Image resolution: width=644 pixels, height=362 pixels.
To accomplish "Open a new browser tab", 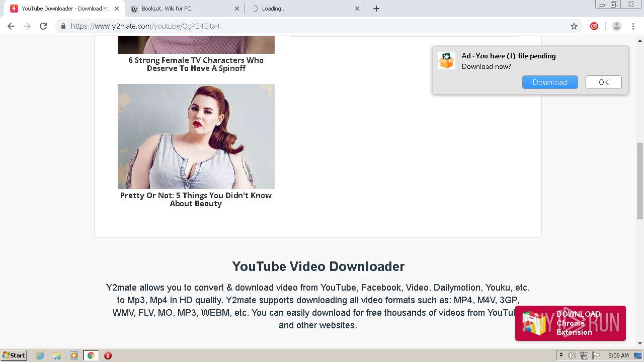I will 376,9.
